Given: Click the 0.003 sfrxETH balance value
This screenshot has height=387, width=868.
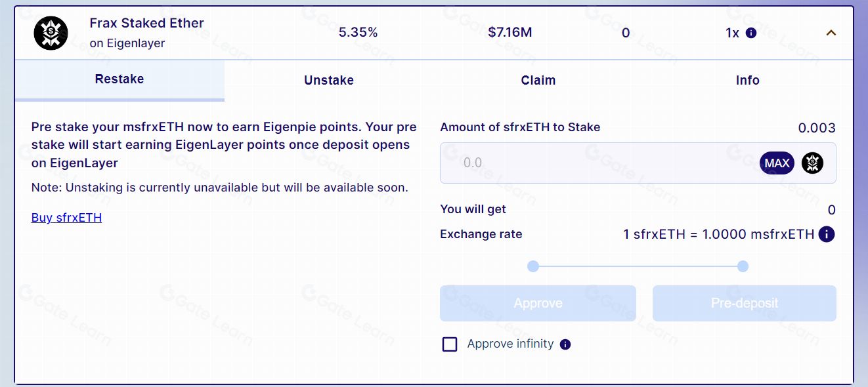Looking at the screenshot, I should tap(817, 128).
